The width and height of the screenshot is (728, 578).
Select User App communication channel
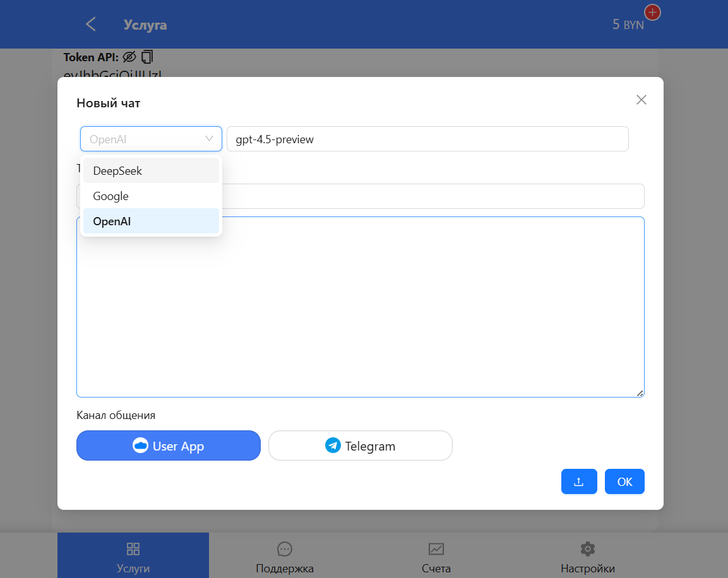[x=169, y=445]
